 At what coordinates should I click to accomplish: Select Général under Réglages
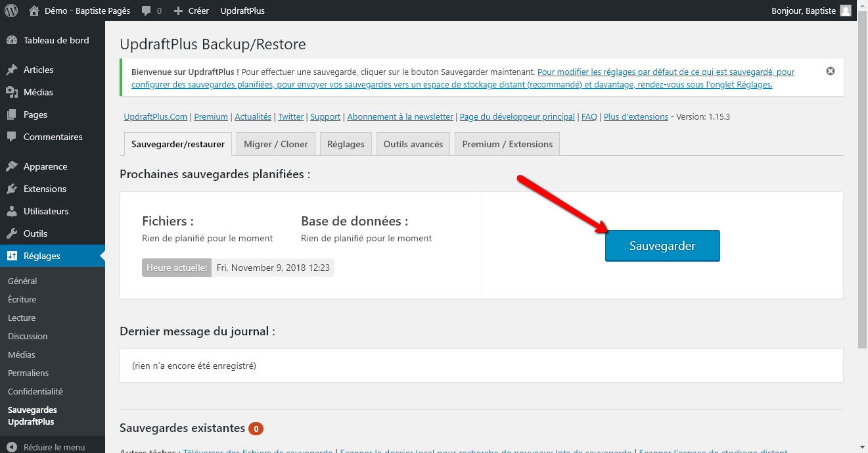tap(22, 281)
